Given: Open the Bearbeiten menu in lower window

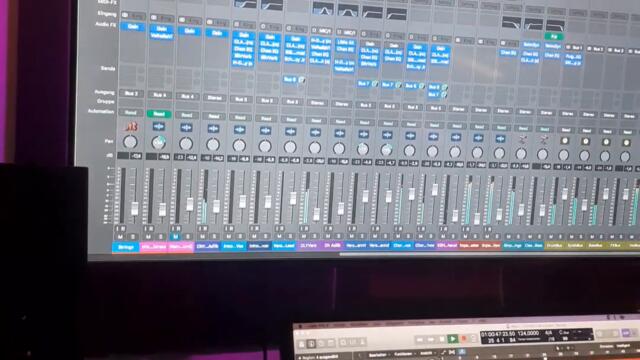Looking at the screenshot, I should coord(378,355).
